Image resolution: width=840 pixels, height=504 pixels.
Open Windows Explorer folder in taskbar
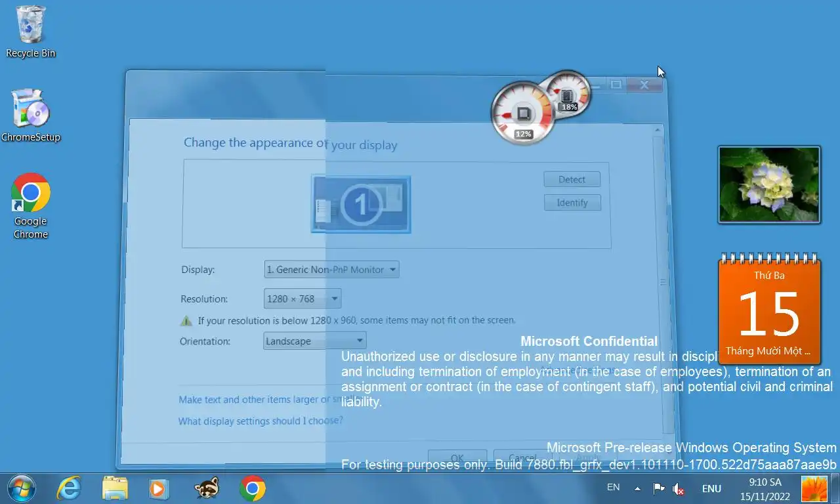tap(115, 488)
